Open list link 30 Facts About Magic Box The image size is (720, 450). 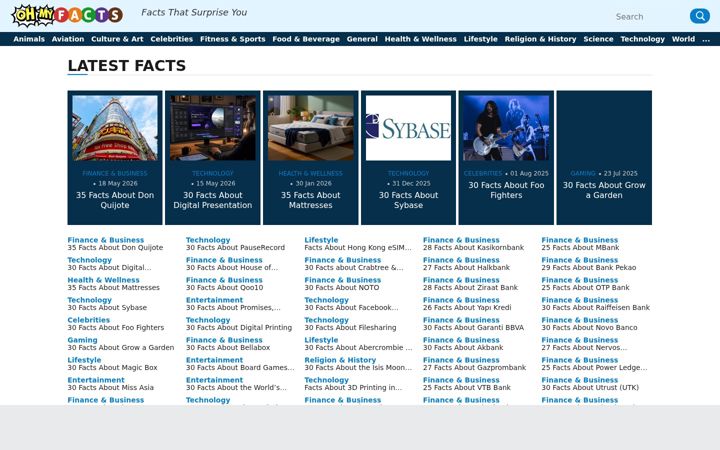112,367
